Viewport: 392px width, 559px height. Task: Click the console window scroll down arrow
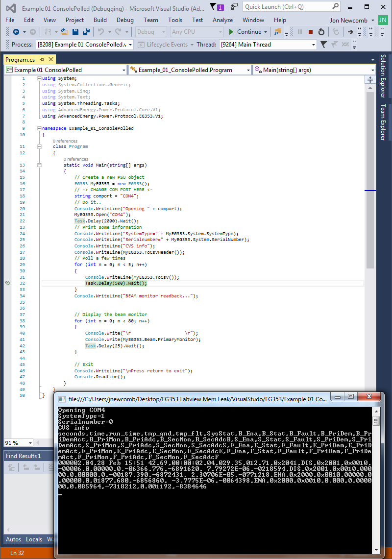376,550
